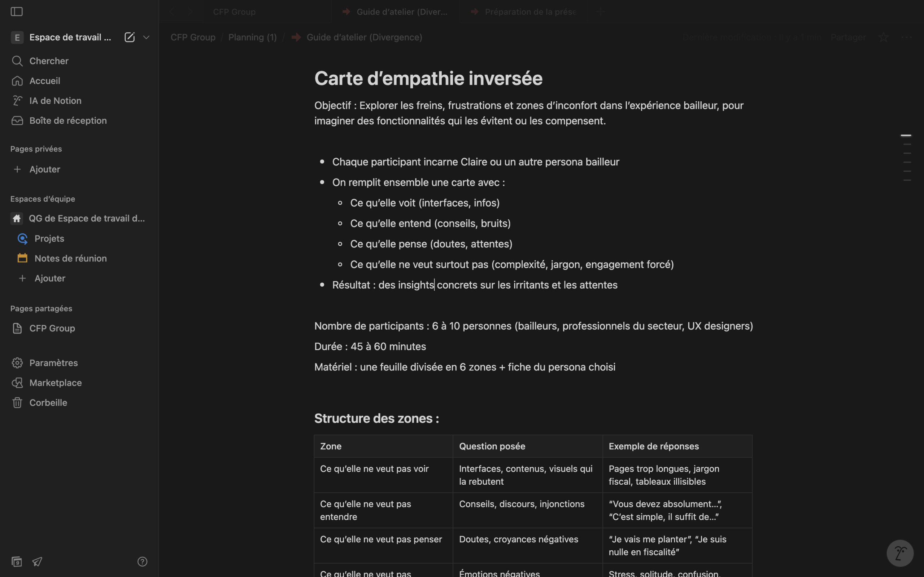924x577 pixels.
Task: Open IA de Notion
Action: click(55, 100)
